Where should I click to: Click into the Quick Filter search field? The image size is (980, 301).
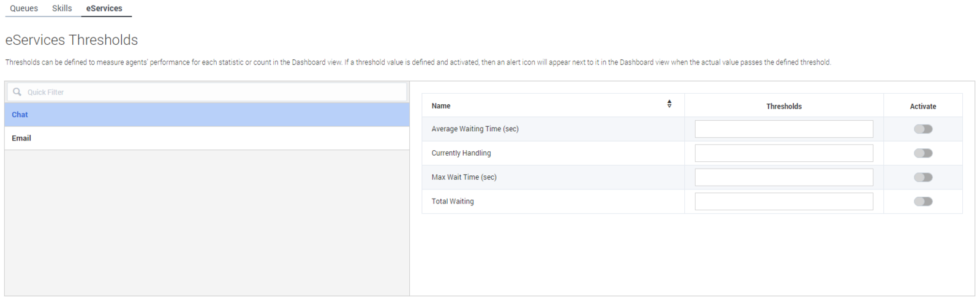point(214,92)
